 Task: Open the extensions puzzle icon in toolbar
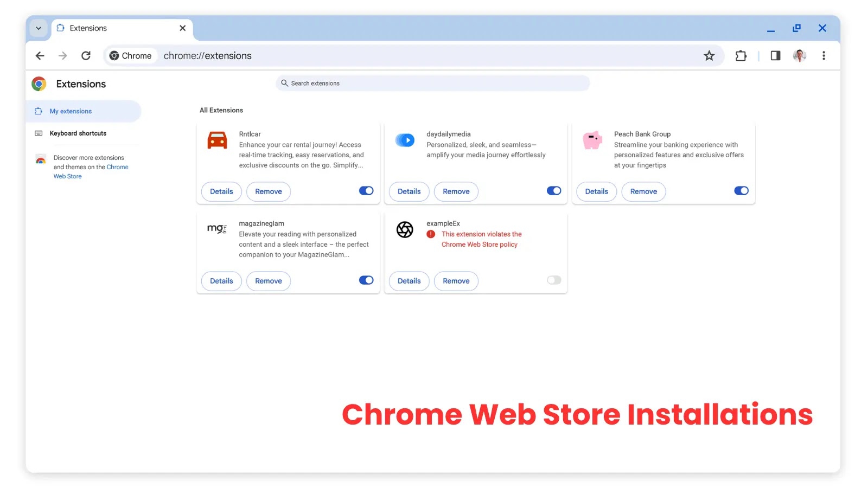pyautogui.click(x=741, y=56)
